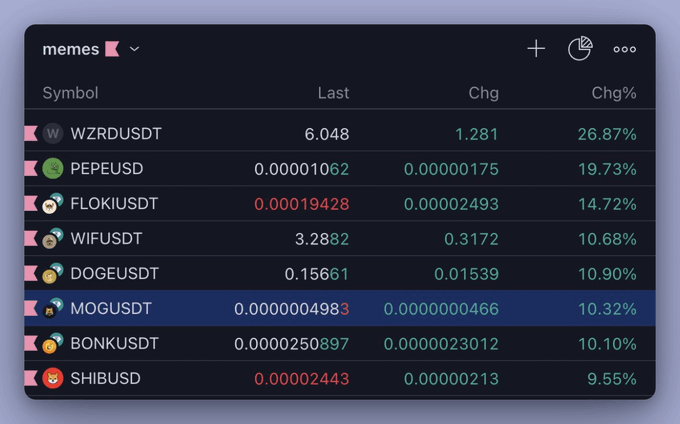Click change value 1.281
Screen dimensions: 680x424
[477, 134]
